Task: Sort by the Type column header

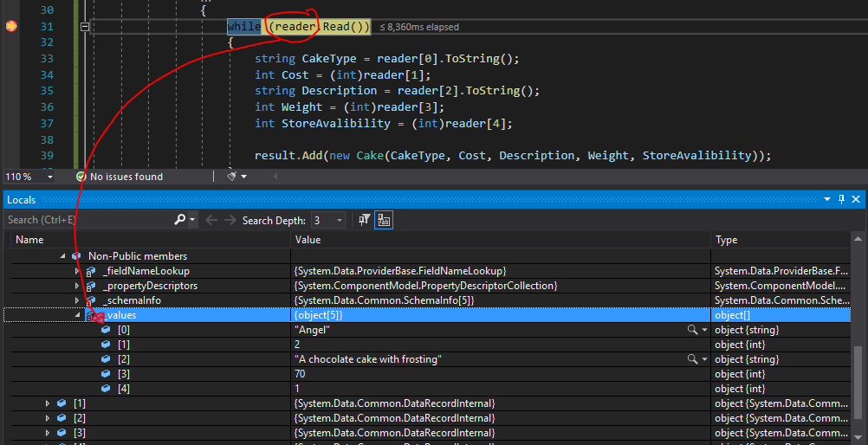Action: coord(781,240)
